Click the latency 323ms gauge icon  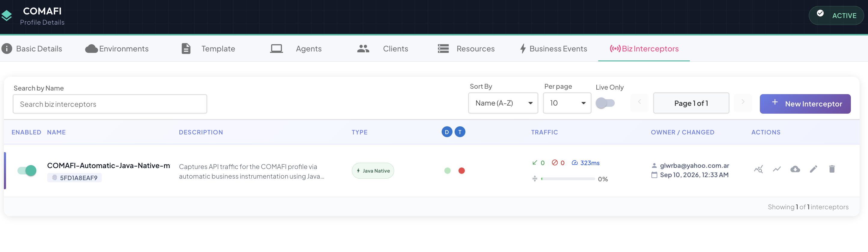tap(575, 163)
